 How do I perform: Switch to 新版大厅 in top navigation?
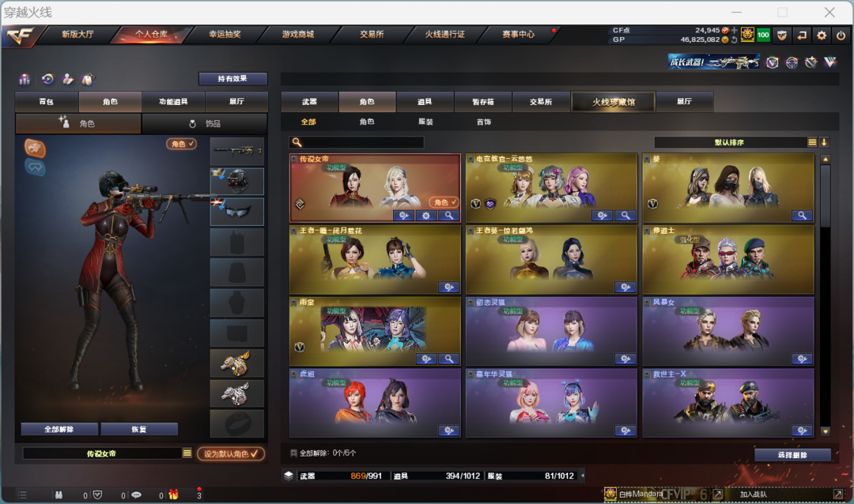[77, 34]
